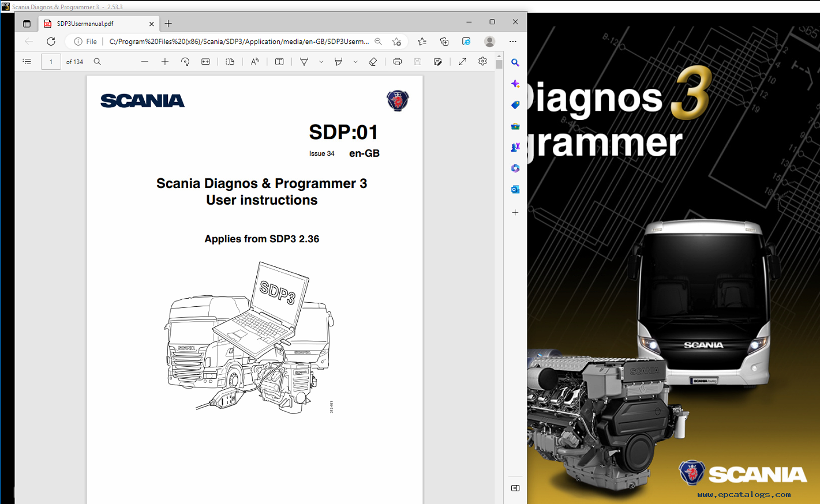
Task: Open Outlook sidebar icon
Action: [515, 189]
